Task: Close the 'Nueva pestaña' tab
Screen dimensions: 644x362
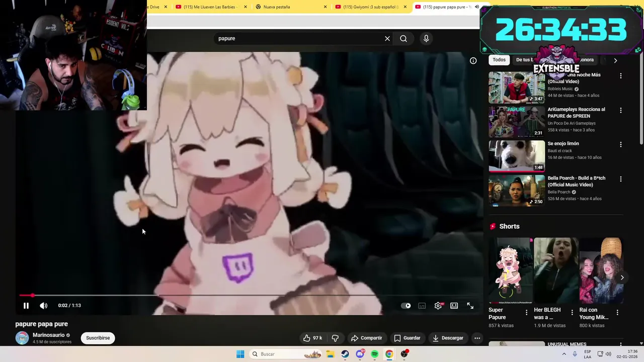Action: (x=325, y=7)
